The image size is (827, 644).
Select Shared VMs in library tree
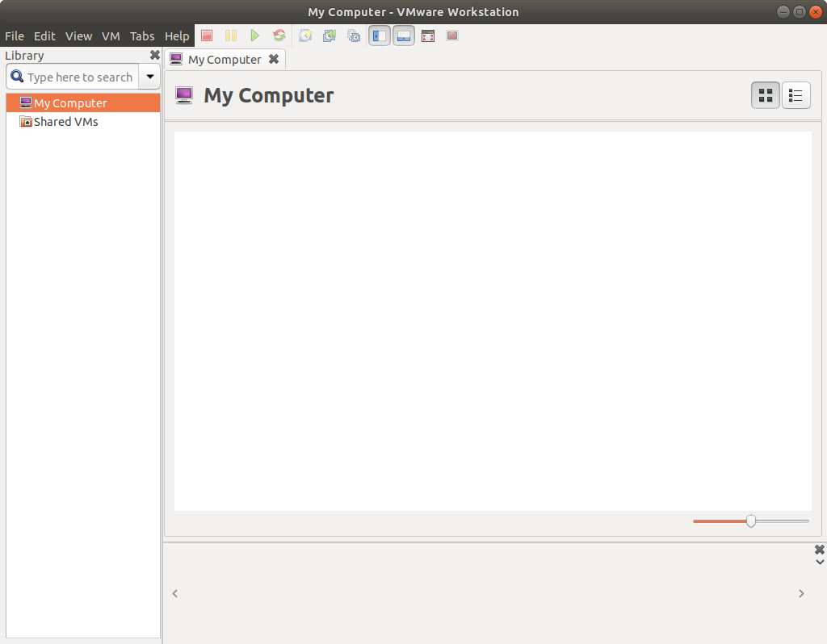point(83,122)
